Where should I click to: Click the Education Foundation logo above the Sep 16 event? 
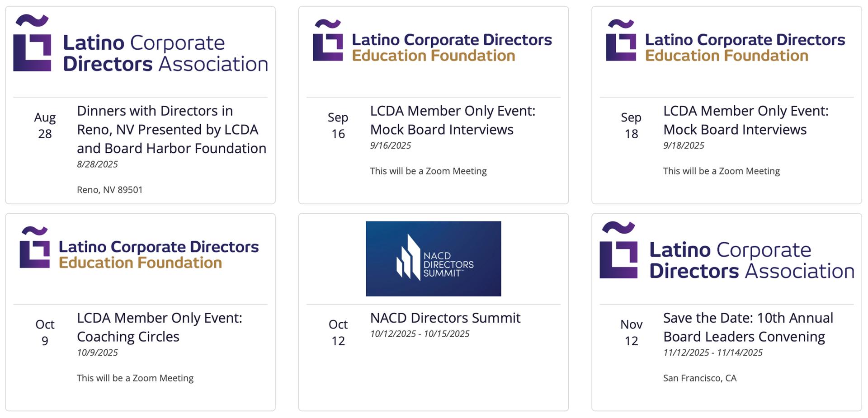(x=433, y=41)
